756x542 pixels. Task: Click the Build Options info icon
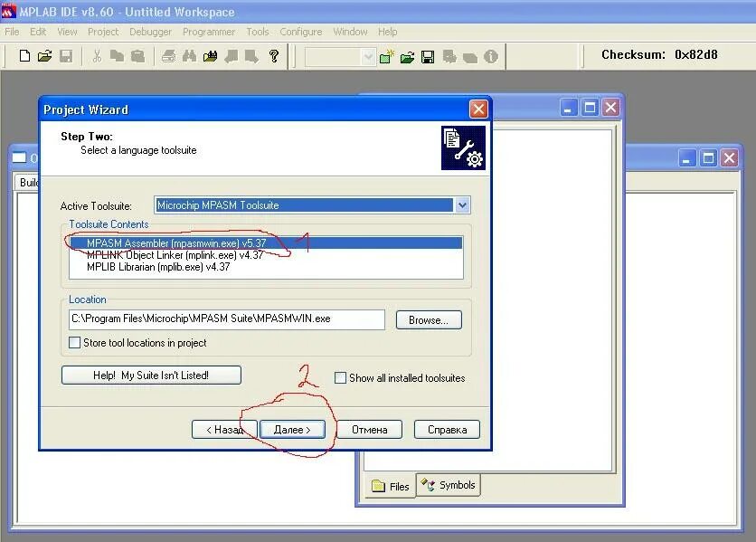491,57
